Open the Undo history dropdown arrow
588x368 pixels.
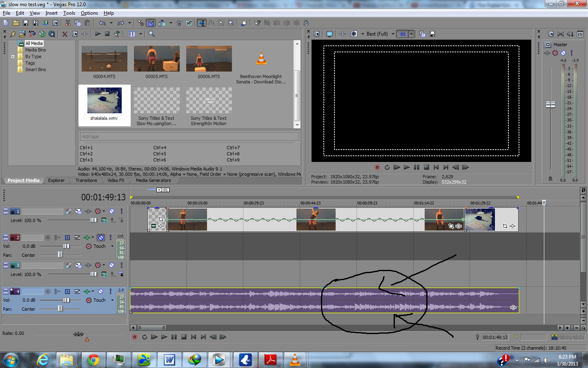click(x=111, y=23)
